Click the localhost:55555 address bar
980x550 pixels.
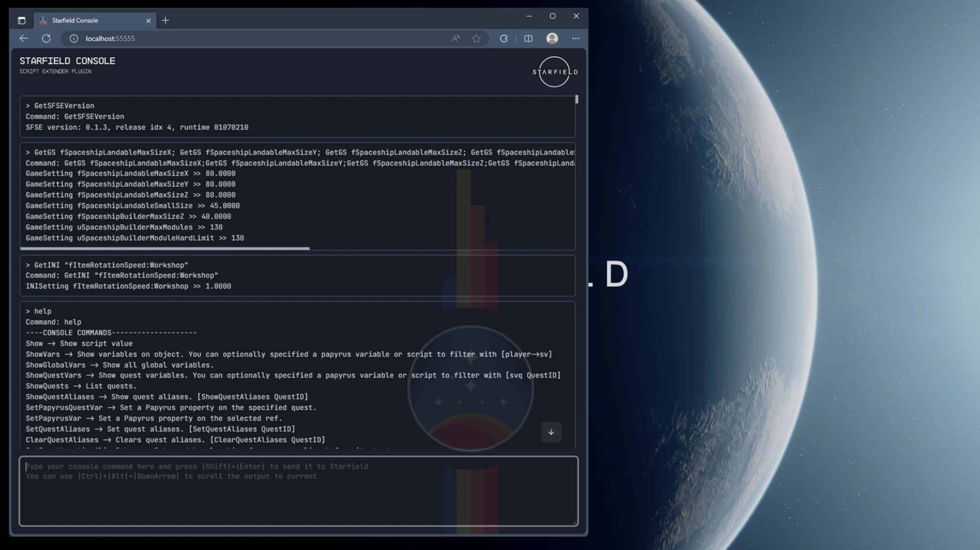pyautogui.click(x=228, y=38)
